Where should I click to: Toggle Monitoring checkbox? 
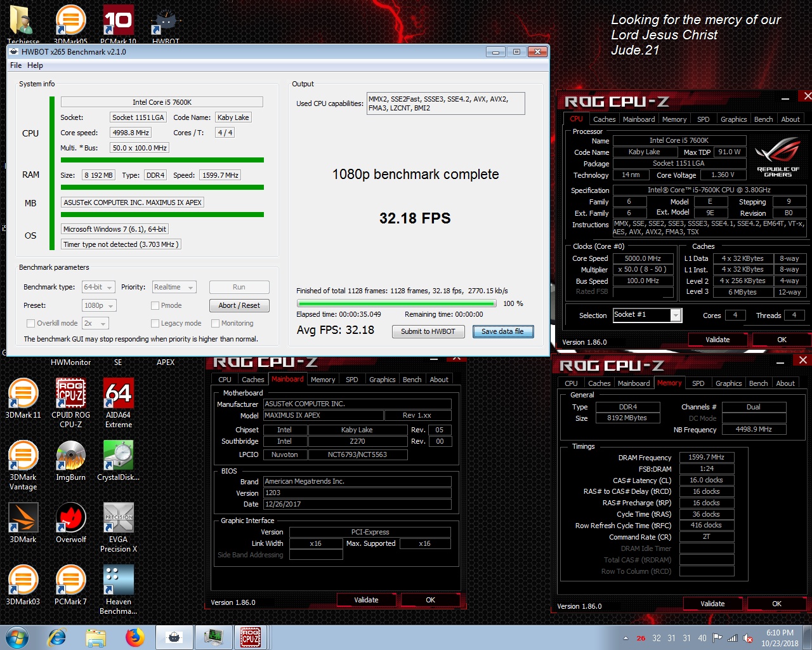[x=215, y=323]
